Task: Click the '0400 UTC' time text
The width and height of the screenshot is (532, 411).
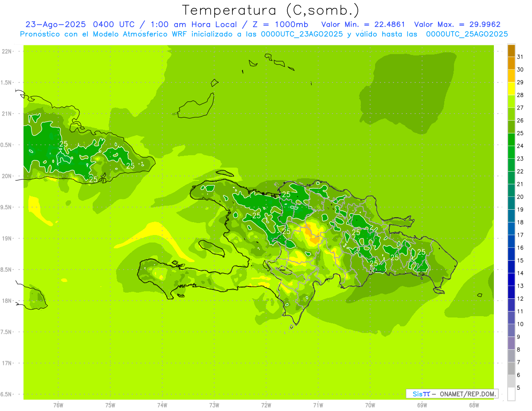Action: point(114,24)
